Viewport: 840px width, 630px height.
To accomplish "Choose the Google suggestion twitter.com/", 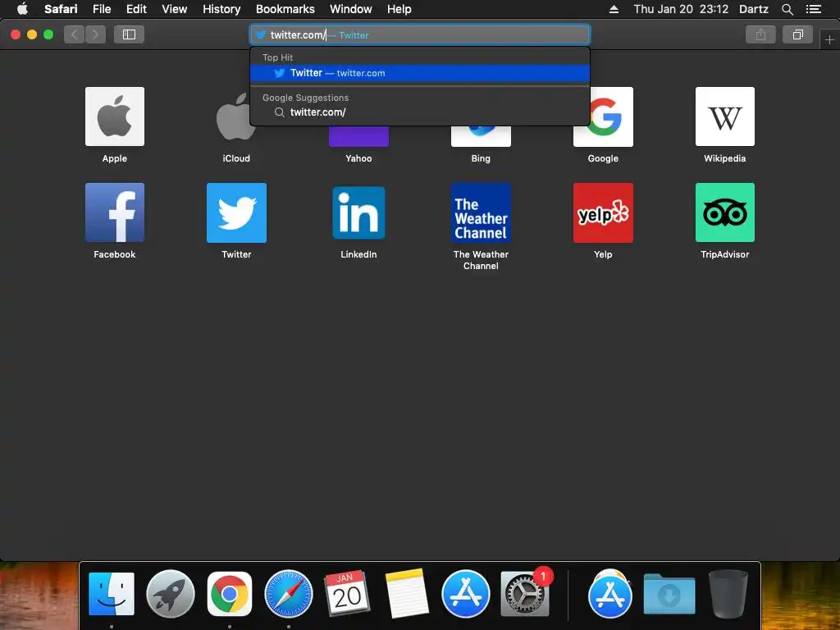I will pos(420,112).
